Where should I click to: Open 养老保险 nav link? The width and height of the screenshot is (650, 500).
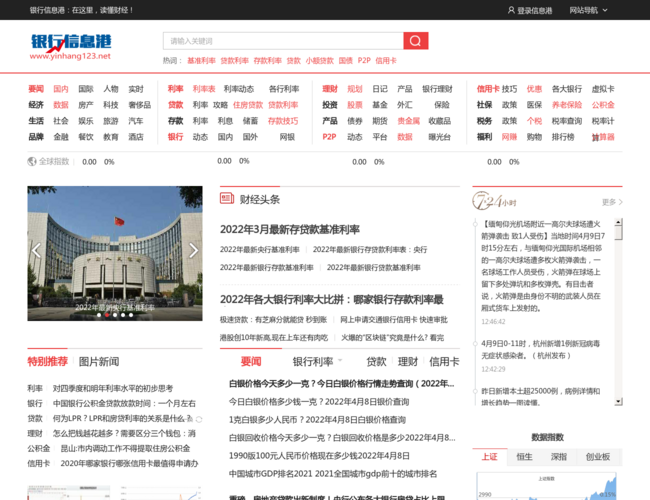click(x=567, y=105)
